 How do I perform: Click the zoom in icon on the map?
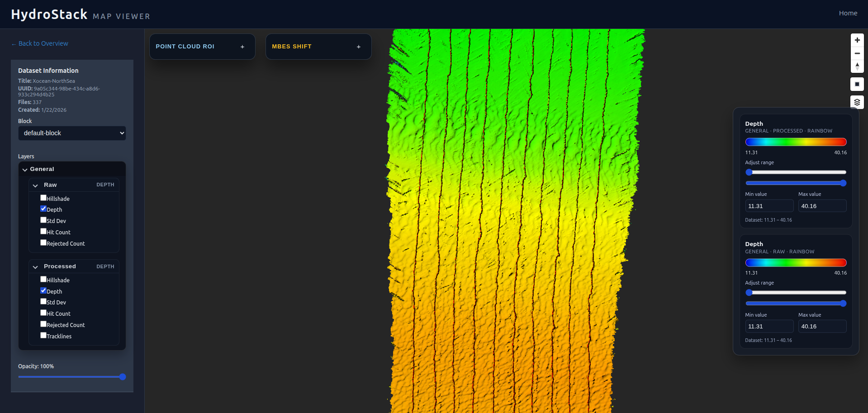click(x=857, y=40)
